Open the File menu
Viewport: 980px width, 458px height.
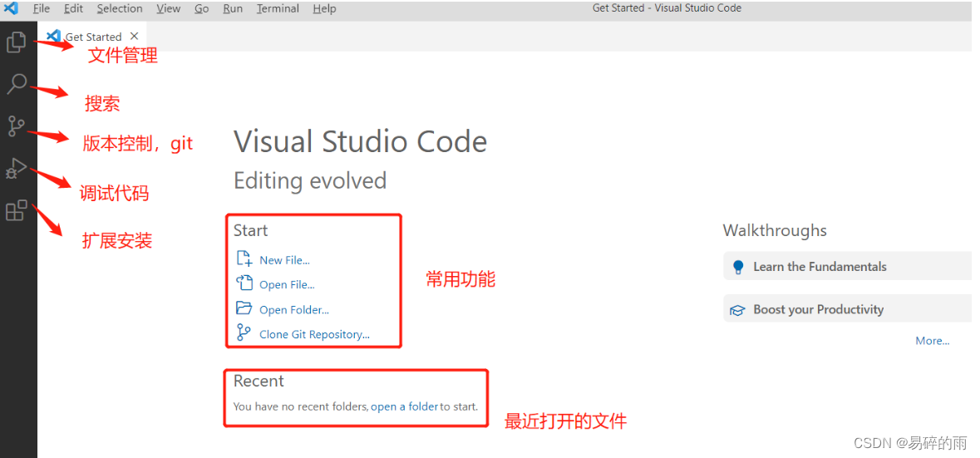[x=42, y=9]
